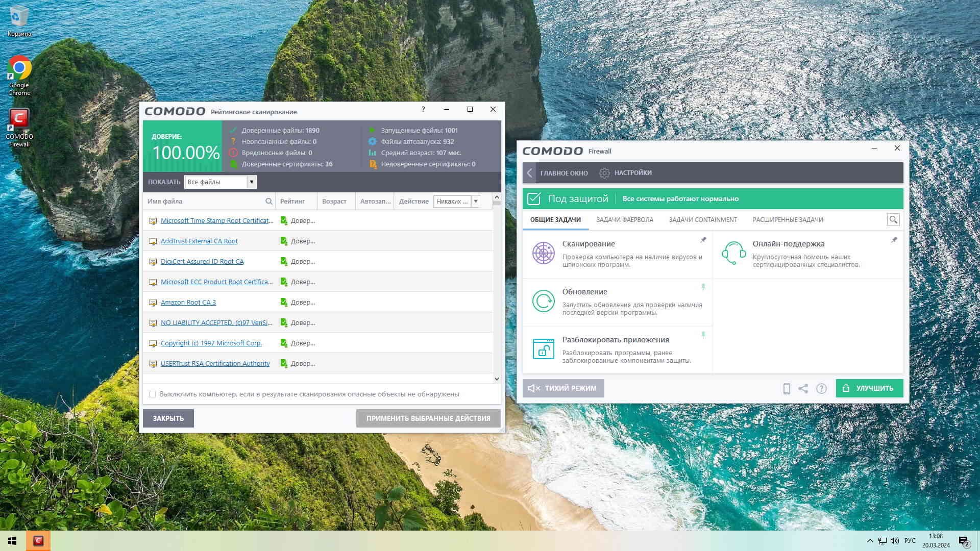The height and width of the screenshot is (551, 980).
Task: Open system tray hidden icons chevron
Action: coord(870,541)
